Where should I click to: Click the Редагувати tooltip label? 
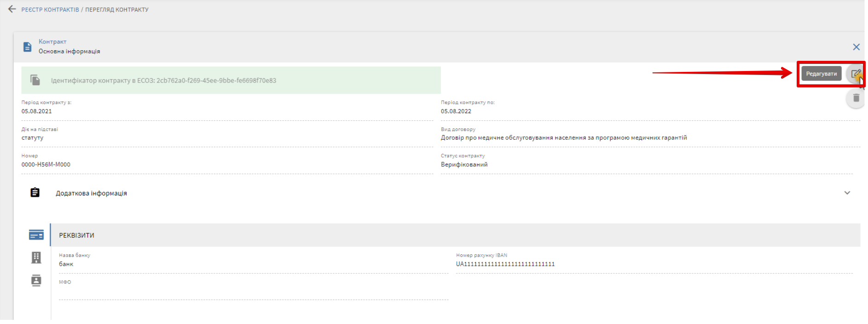(821, 74)
